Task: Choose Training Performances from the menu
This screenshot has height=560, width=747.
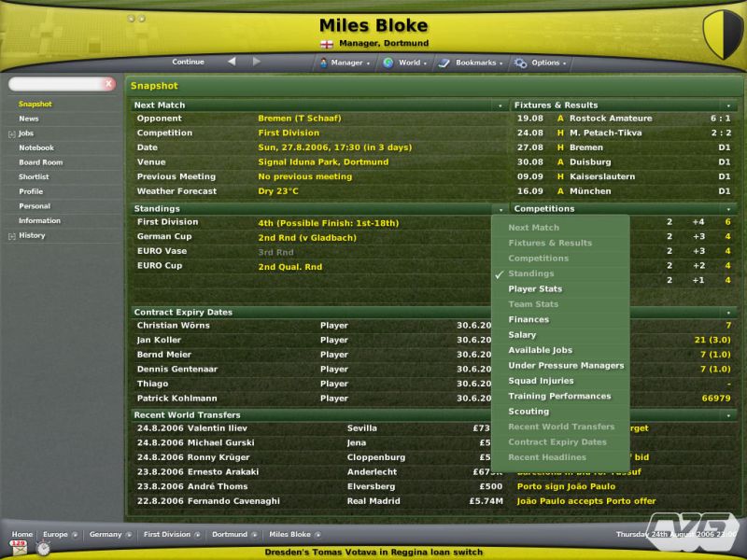Action: click(x=560, y=396)
